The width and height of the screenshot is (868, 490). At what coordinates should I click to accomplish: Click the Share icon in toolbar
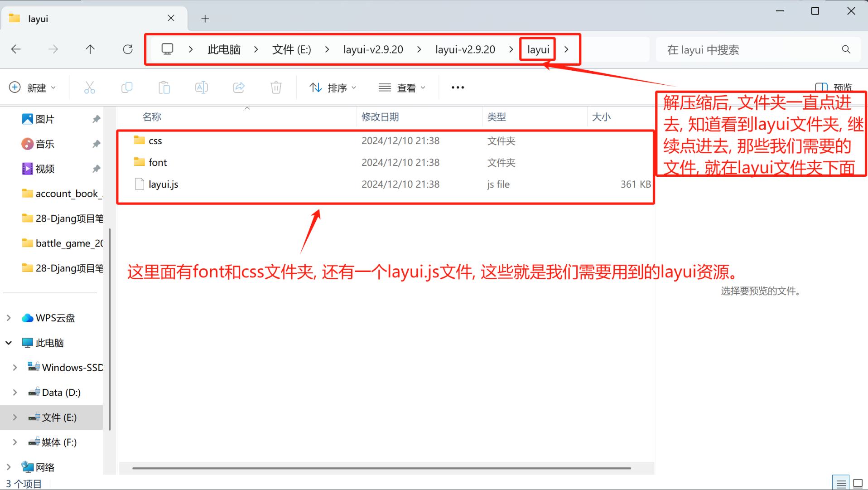coord(239,87)
